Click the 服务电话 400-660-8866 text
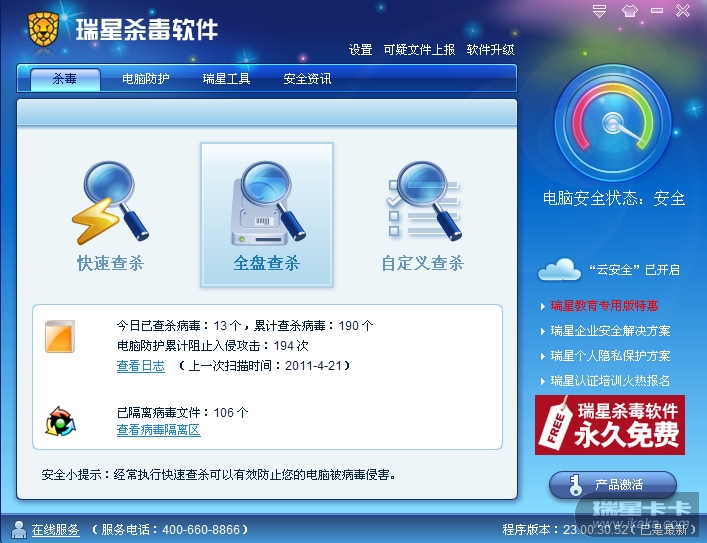 [x=170, y=529]
